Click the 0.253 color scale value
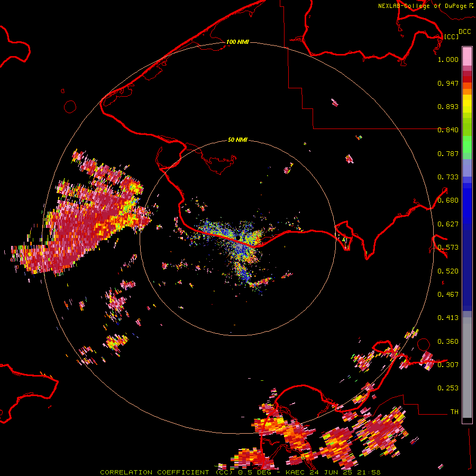This screenshot has height=476, width=476. click(448, 388)
